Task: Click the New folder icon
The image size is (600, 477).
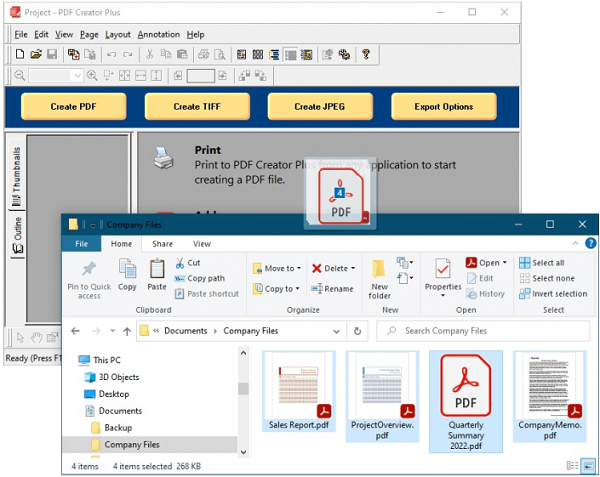Action: click(380, 278)
